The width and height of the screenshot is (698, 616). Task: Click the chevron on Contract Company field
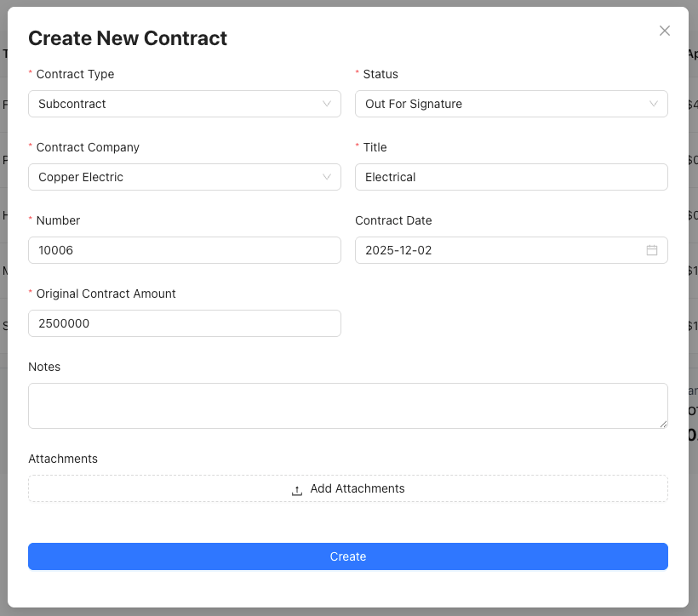coord(328,177)
